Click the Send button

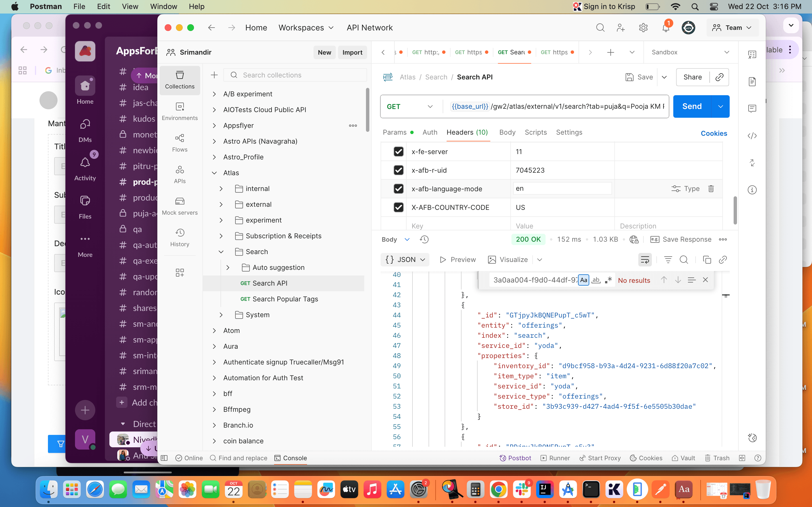(x=692, y=106)
